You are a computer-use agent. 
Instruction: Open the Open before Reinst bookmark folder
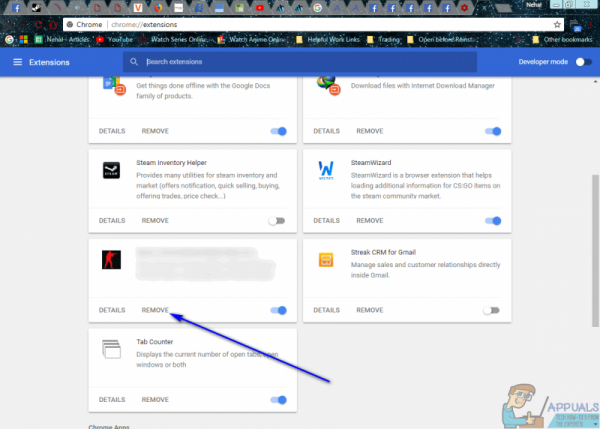[442, 39]
